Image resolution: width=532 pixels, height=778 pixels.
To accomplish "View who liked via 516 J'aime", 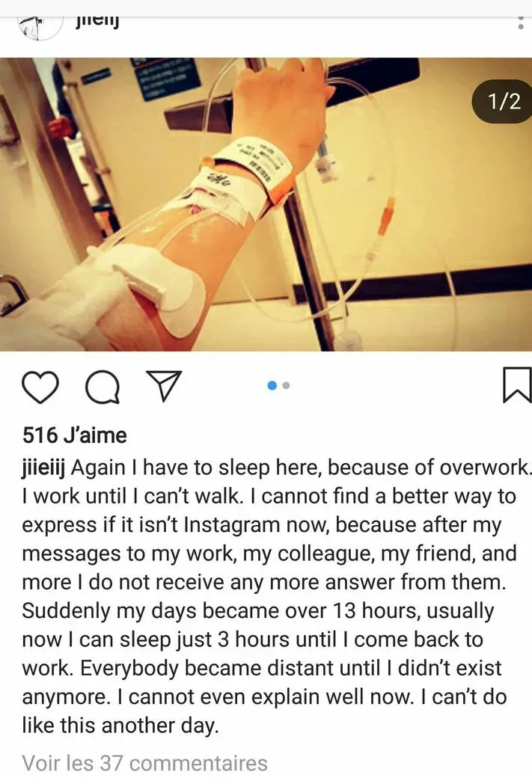I will (x=74, y=435).
